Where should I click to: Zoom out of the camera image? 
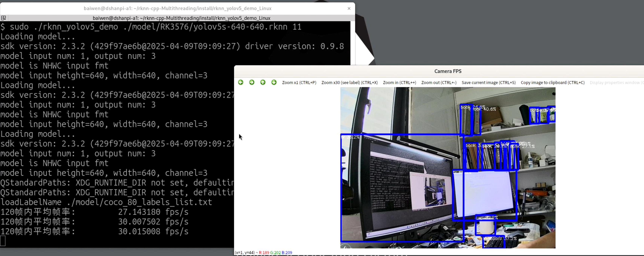439,82
